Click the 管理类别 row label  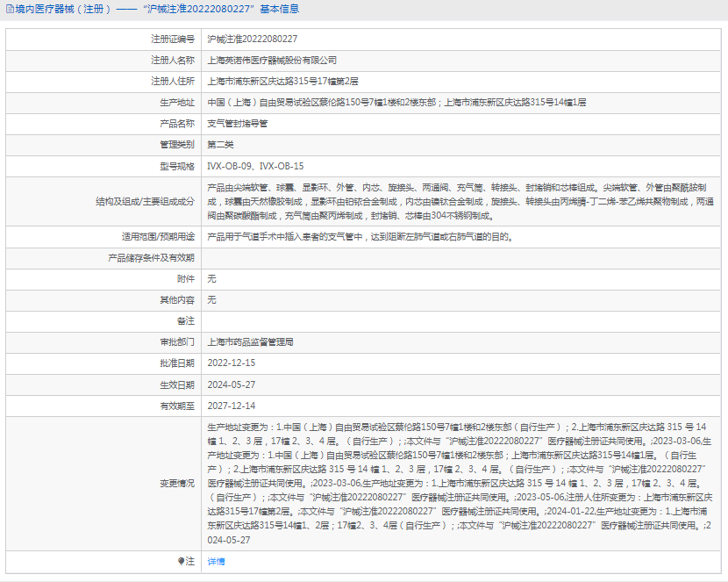(177, 145)
